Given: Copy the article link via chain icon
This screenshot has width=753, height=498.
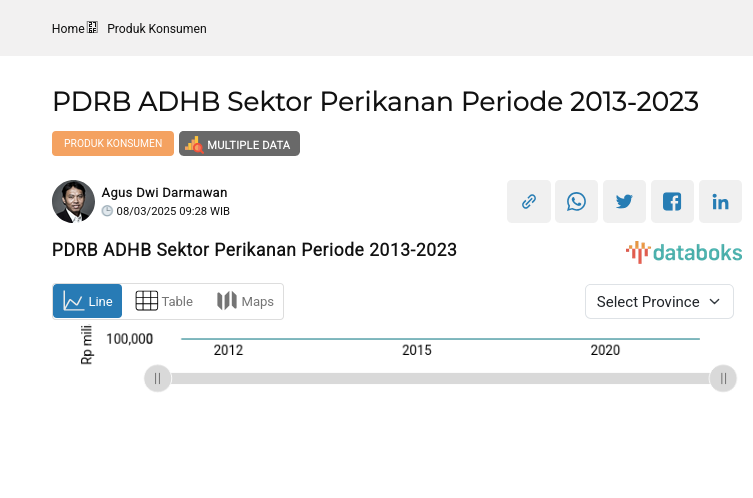Looking at the screenshot, I should pos(529,201).
